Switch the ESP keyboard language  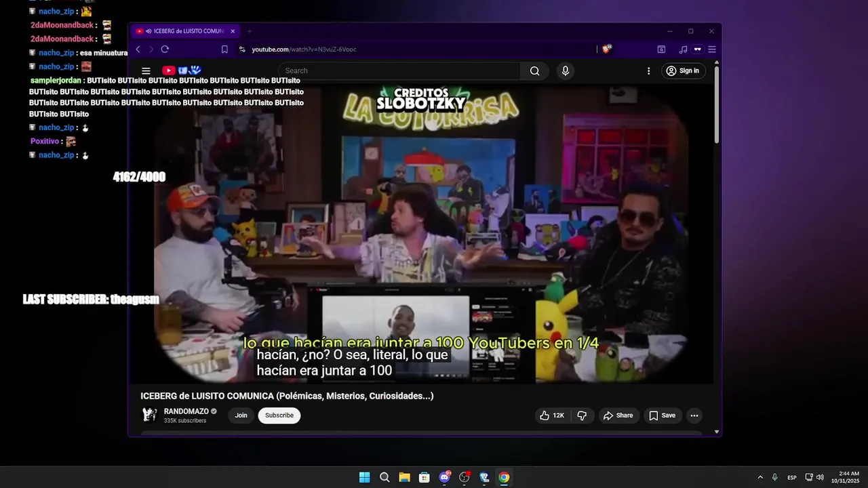pyautogui.click(x=792, y=477)
